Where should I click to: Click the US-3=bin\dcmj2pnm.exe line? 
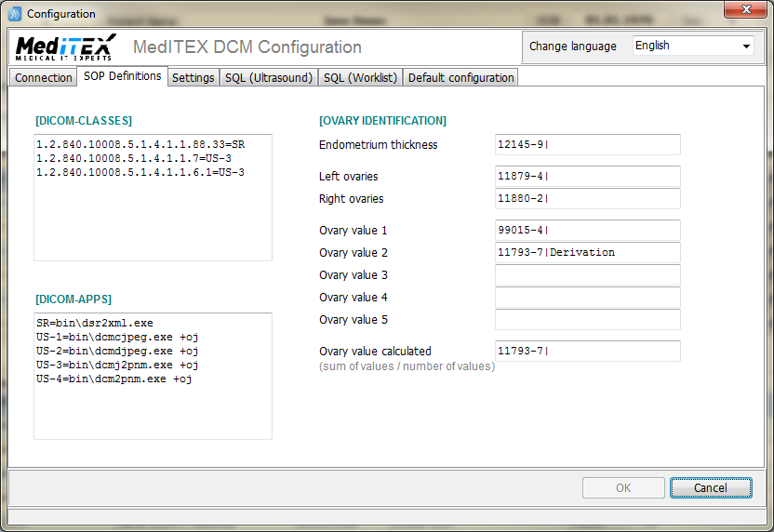click(117, 365)
